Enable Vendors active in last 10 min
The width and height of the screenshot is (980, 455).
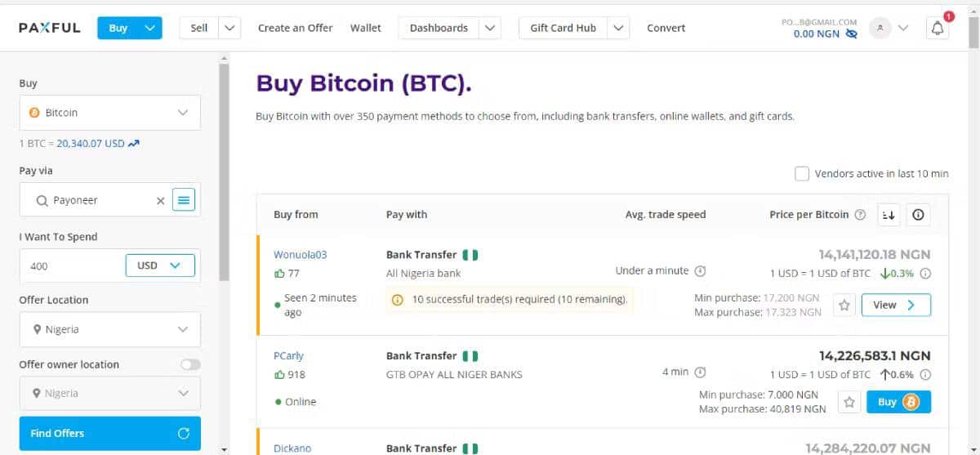pyautogui.click(x=801, y=174)
